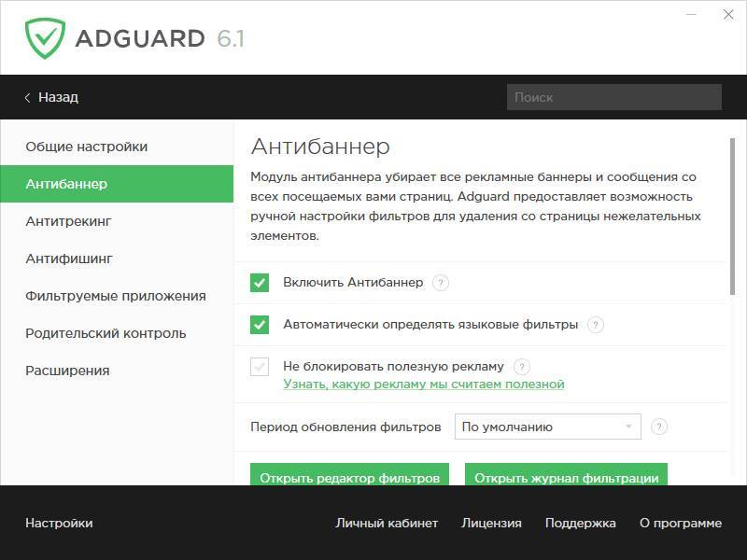Click the Антибаннер page heading

320,147
